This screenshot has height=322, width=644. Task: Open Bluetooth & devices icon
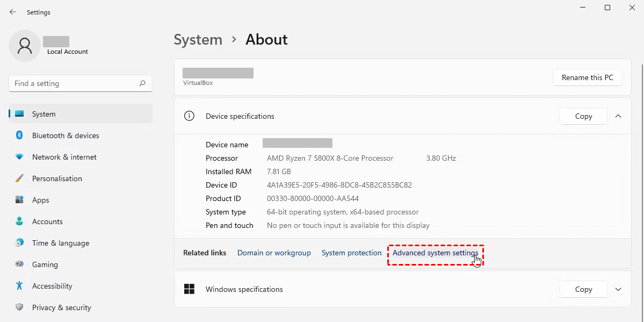click(x=19, y=135)
